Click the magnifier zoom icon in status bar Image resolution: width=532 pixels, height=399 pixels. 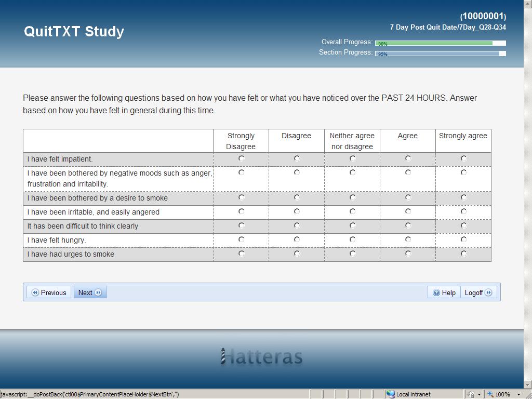click(490, 394)
